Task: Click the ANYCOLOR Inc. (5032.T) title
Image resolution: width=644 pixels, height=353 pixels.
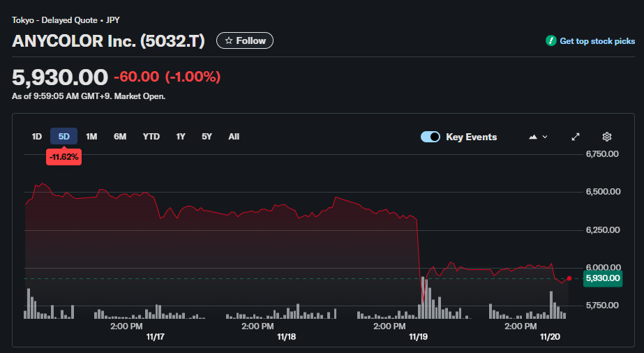Action: pos(108,41)
